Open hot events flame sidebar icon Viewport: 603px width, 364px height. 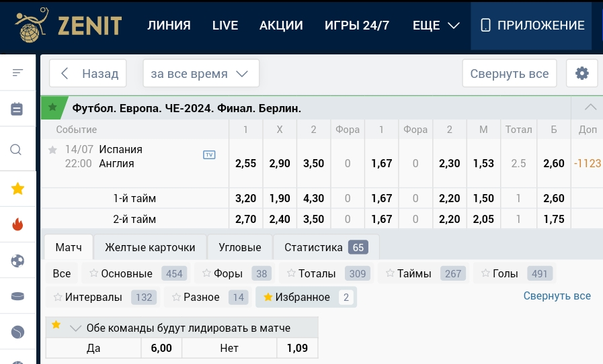[x=17, y=224]
